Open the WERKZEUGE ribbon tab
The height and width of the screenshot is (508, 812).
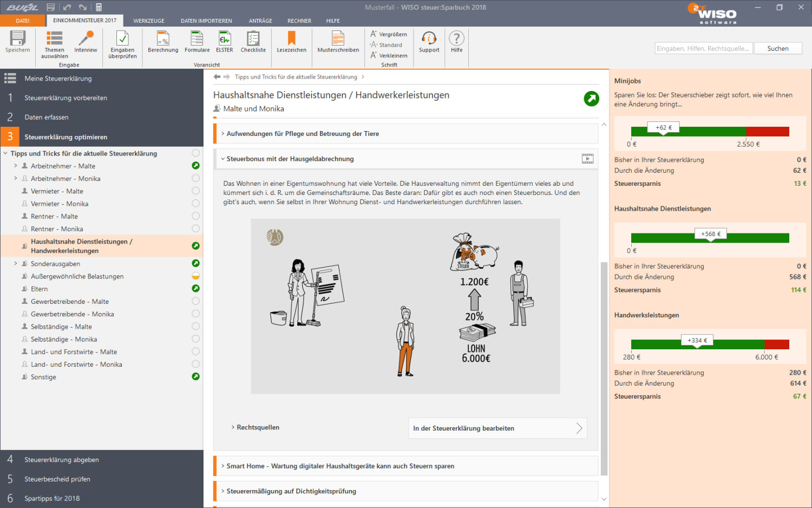pyautogui.click(x=148, y=21)
